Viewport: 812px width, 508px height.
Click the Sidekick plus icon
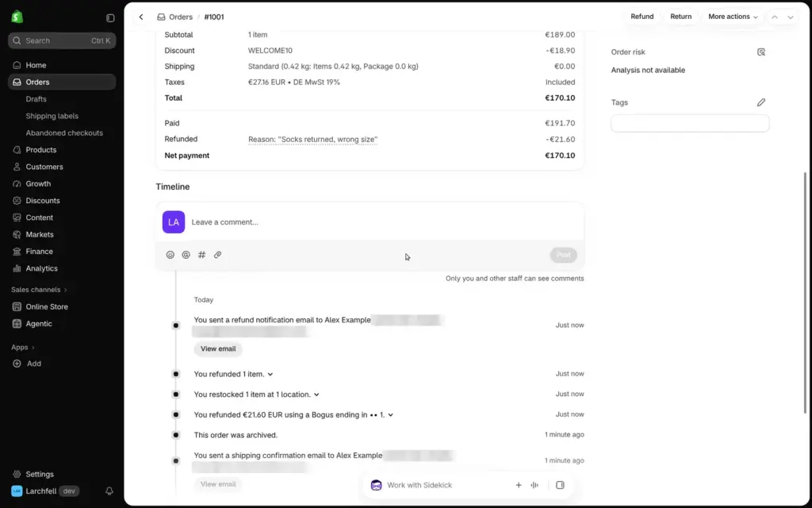tap(519, 485)
